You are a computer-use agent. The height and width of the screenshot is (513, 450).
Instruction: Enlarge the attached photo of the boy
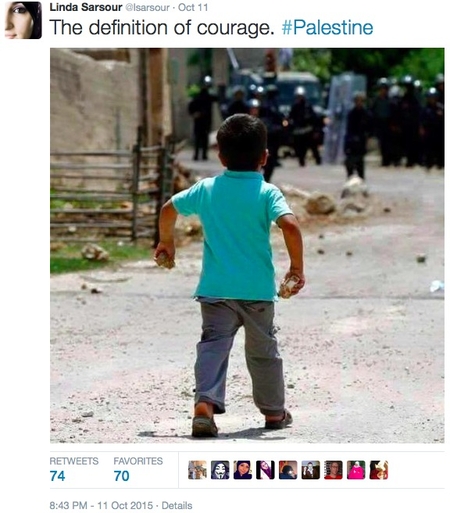(x=247, y=246)
